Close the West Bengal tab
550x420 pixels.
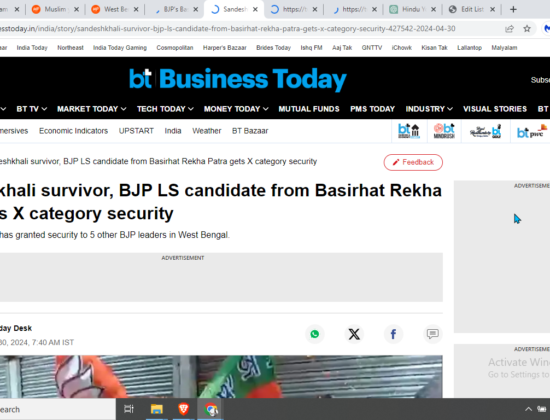(x=136, y=9)
